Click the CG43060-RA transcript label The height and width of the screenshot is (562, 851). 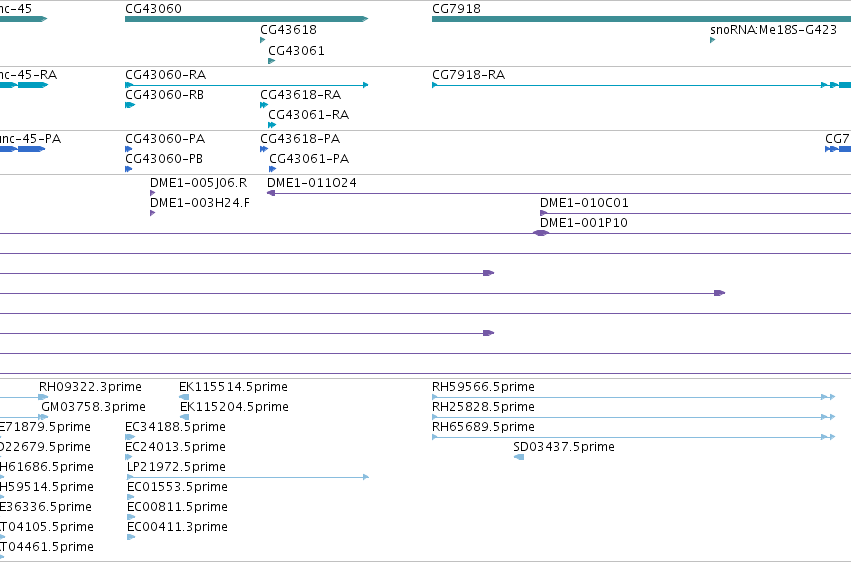point(166,74)
